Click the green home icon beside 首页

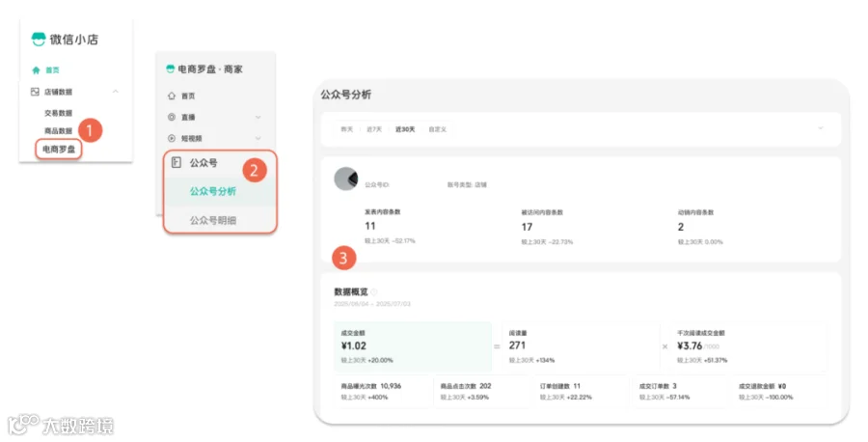pos(36,69)
